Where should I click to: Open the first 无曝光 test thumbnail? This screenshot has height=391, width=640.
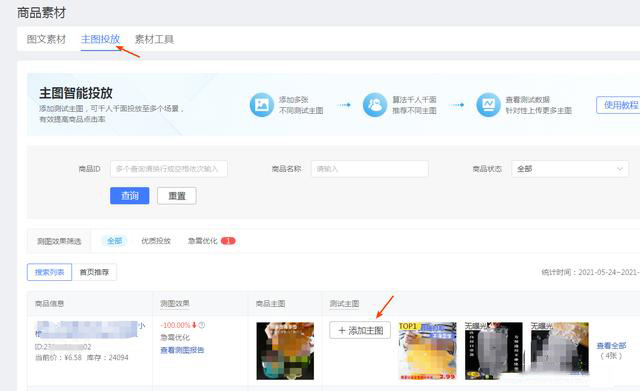(x=493, y=351)
